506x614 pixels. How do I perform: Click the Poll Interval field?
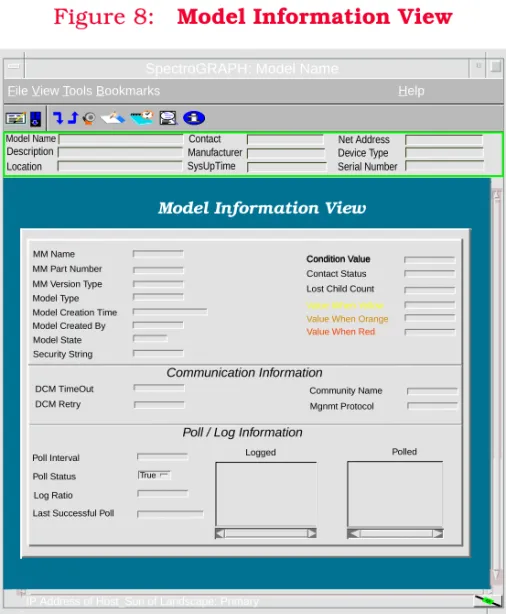pyautogui.click(x=163, y=457)
